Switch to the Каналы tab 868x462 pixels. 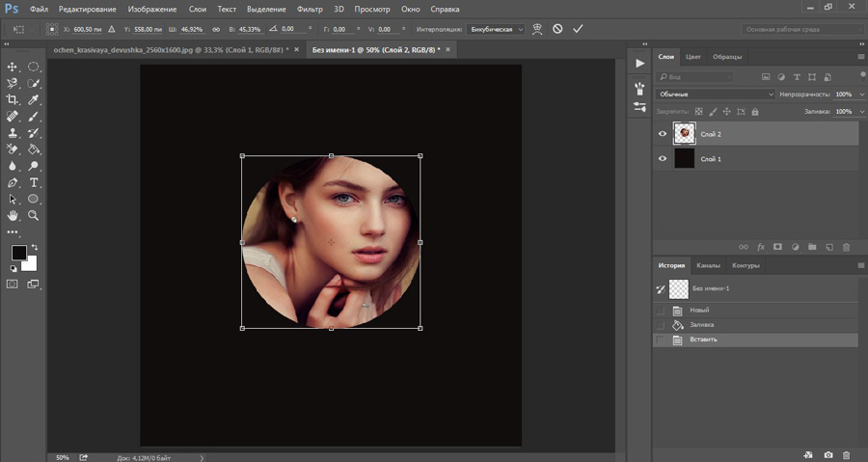[x=708, y=265]
